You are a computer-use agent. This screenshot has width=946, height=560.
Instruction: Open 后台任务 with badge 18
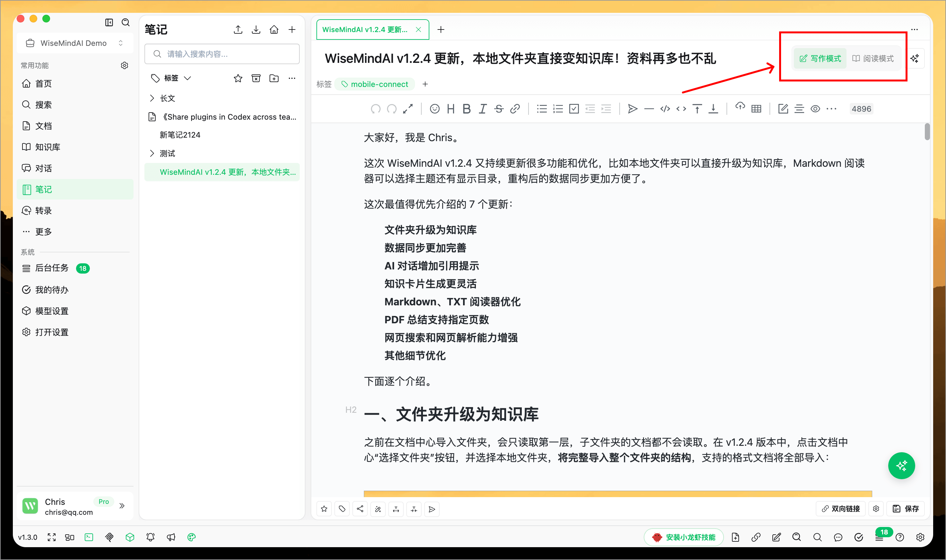(75, 268)
